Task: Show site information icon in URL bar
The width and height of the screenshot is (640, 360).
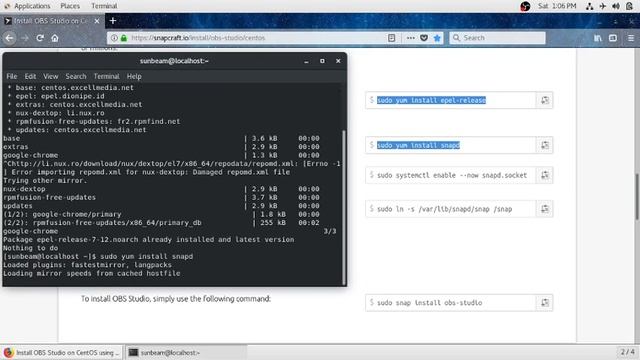Action: (114, 38)
